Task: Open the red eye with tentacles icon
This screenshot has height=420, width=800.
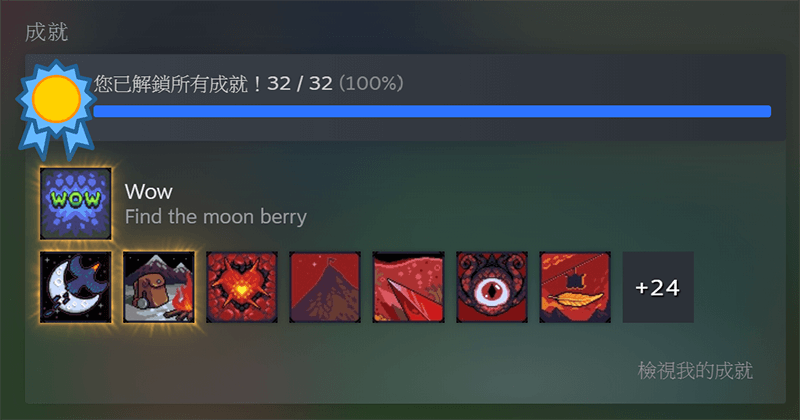Action: coord(492,287)
